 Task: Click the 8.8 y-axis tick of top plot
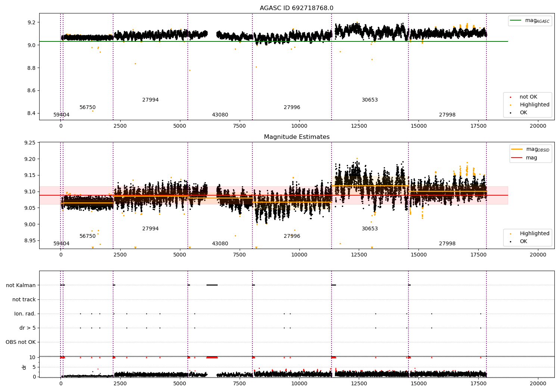(x=31, y=68)
